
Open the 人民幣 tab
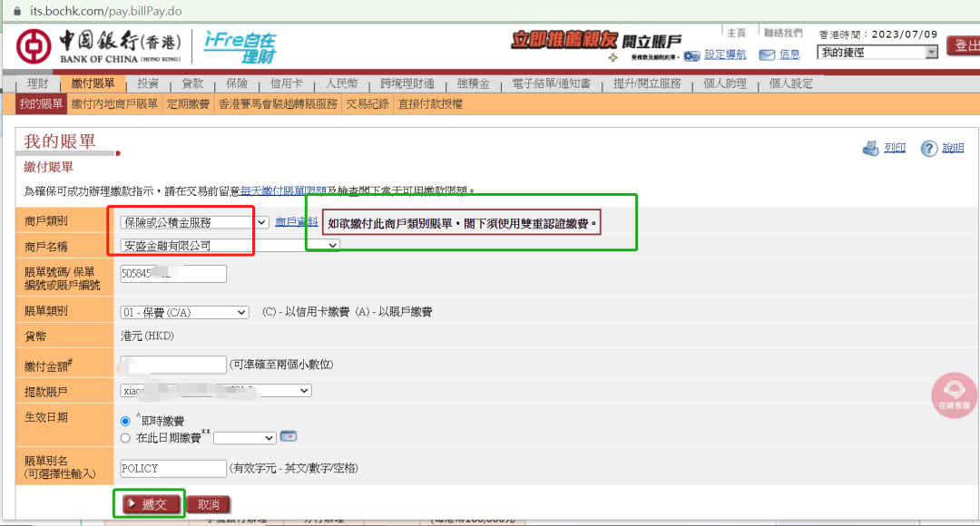[341, 83]
